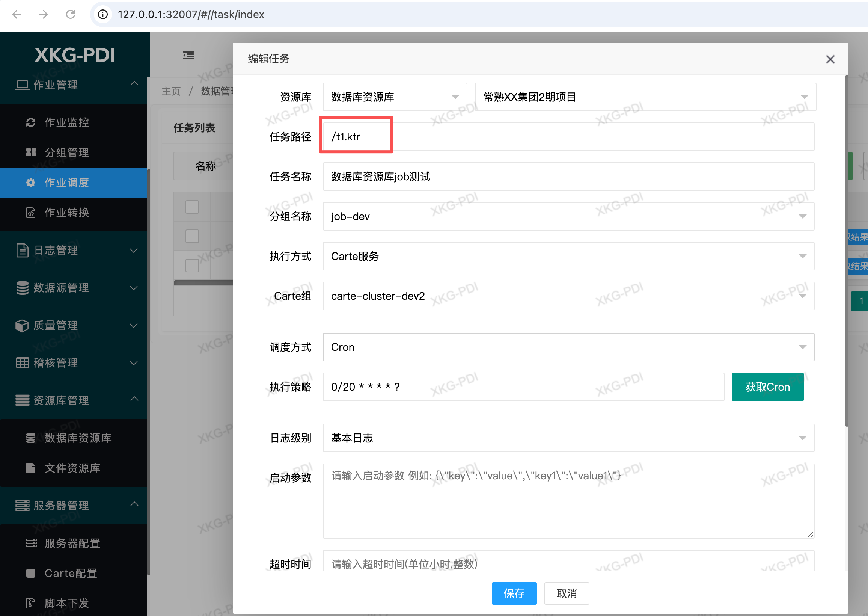Open 作业调度 via its gear icon
This screenshot has height=616, width=868.
[31, 183]
